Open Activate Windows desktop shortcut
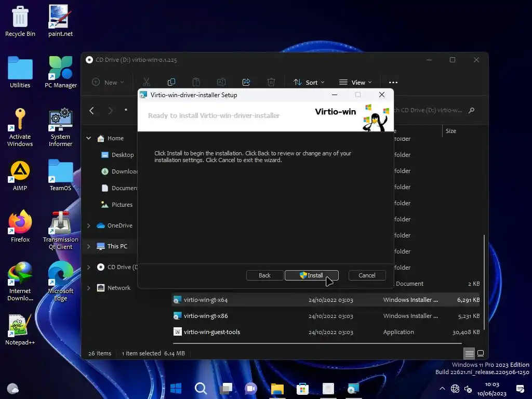Screen dimensions: 532x399 pos(20,127)
